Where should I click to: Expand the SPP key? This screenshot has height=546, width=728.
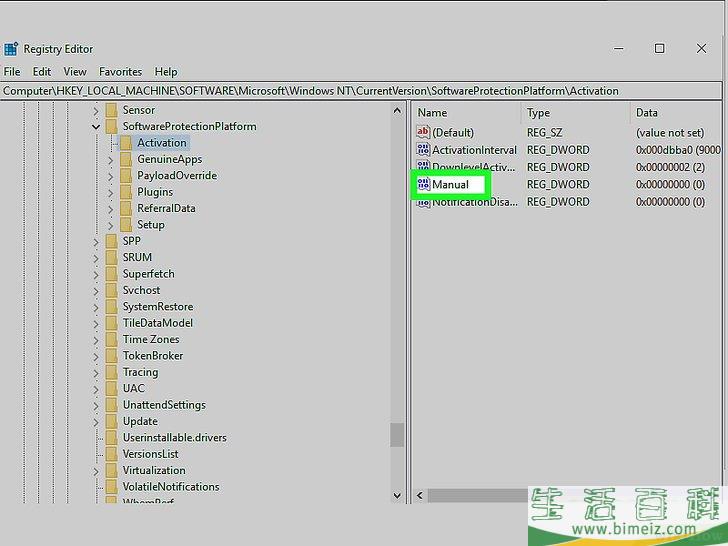pyautogui.click(x=96, y=241)
